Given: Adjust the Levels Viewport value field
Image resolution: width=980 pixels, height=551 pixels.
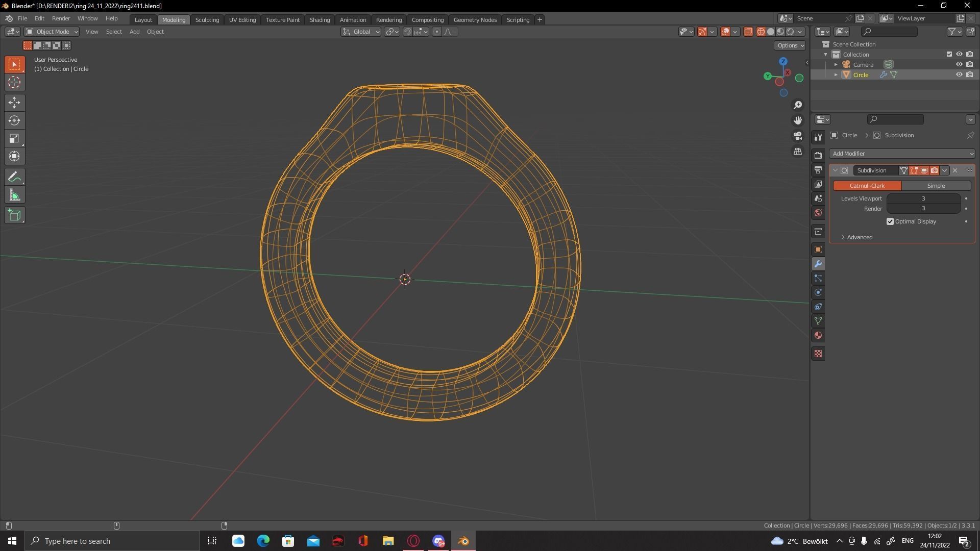Looking at the screenshot, I should pyautogui.click(x=923, y=198).
